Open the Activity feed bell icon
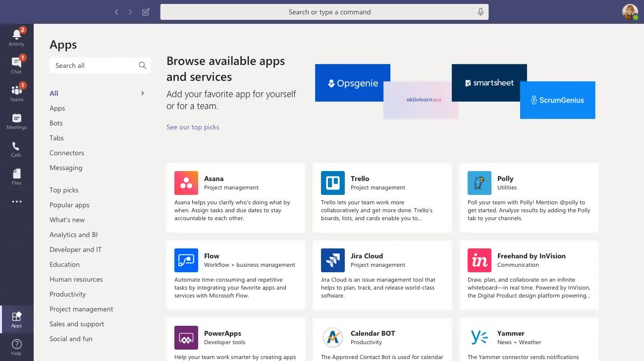644x361 pixels. (16, 35)
